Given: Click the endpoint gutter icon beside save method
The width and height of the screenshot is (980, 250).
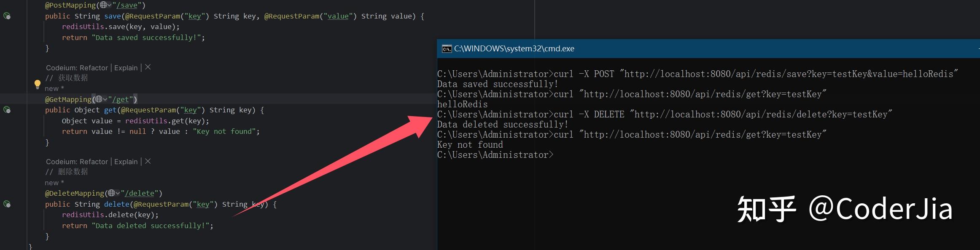Looking at the screenshot, I should tap(7, 16).
